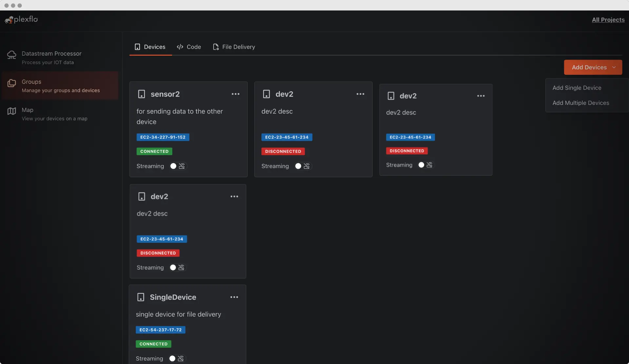The width and height of the screenshot is (629, 364).
Task: Toggle Streaming on the bottom-left dev2 card
Action: coord(177,268)
